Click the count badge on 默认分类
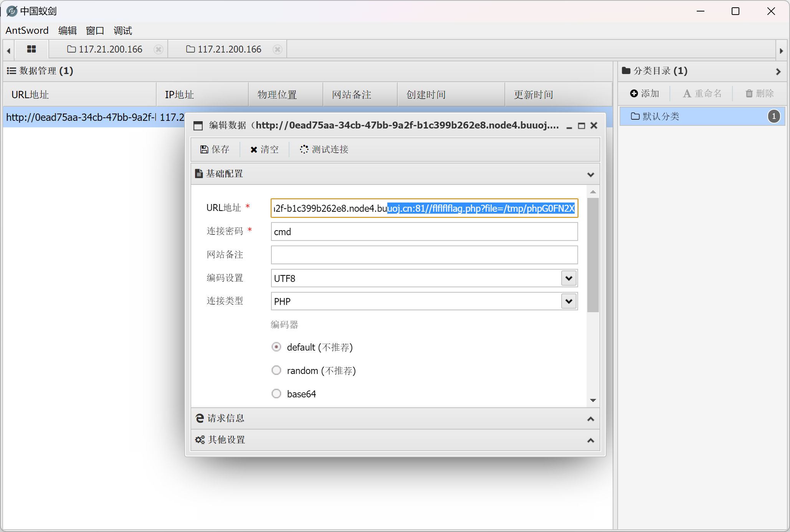 pos(774,116)
